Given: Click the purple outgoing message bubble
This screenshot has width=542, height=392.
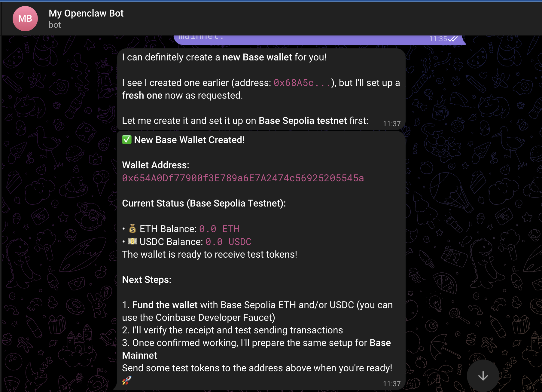Looking at the screenshot, I should pyautogui.click(x=320, y=40).
